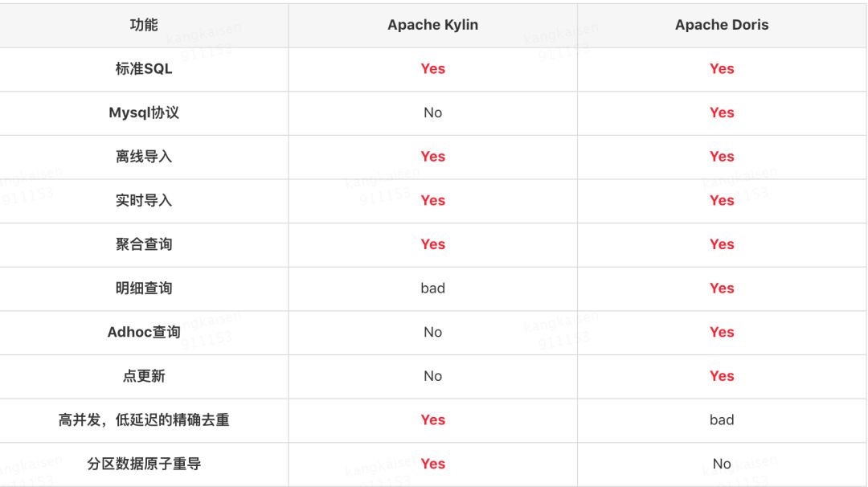Select Kylin's bad cell for 明细查询

point(433,288)
